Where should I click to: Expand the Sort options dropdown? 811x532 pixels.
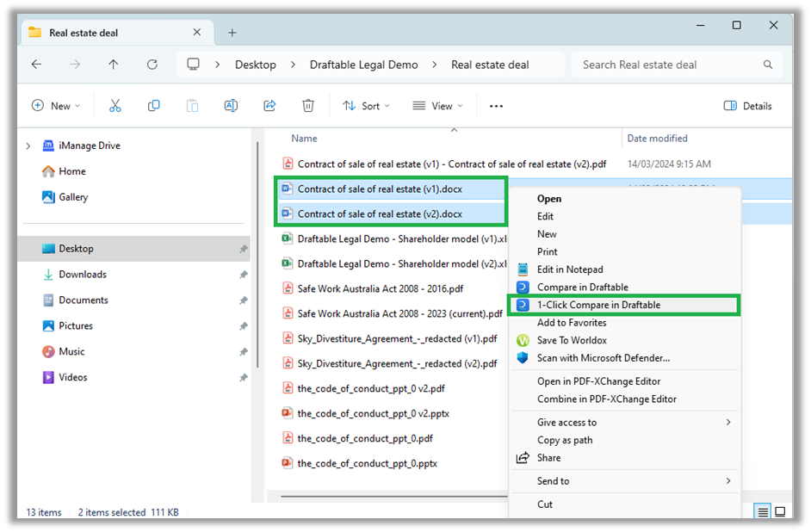(366, 105)
